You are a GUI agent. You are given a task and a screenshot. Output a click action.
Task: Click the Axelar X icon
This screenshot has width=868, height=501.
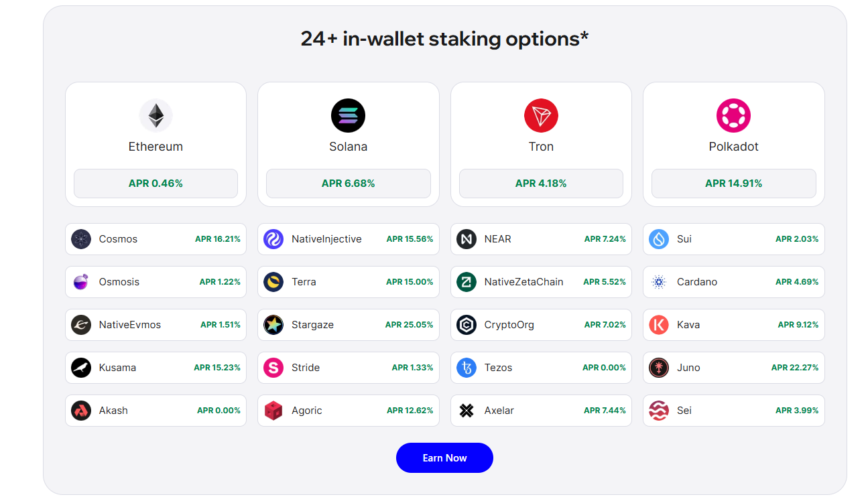click(467, 411)
